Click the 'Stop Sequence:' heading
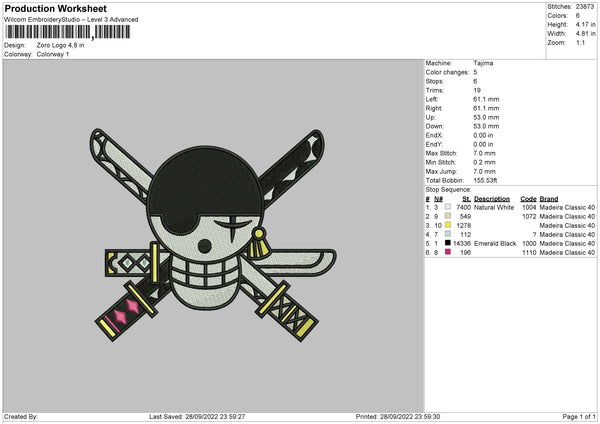 [x=448, y=190]
